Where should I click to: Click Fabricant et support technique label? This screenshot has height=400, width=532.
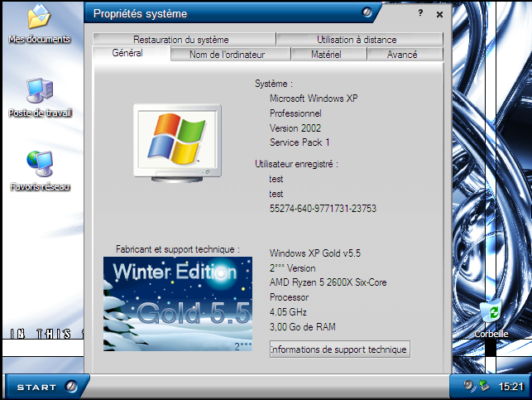point(178,249)
